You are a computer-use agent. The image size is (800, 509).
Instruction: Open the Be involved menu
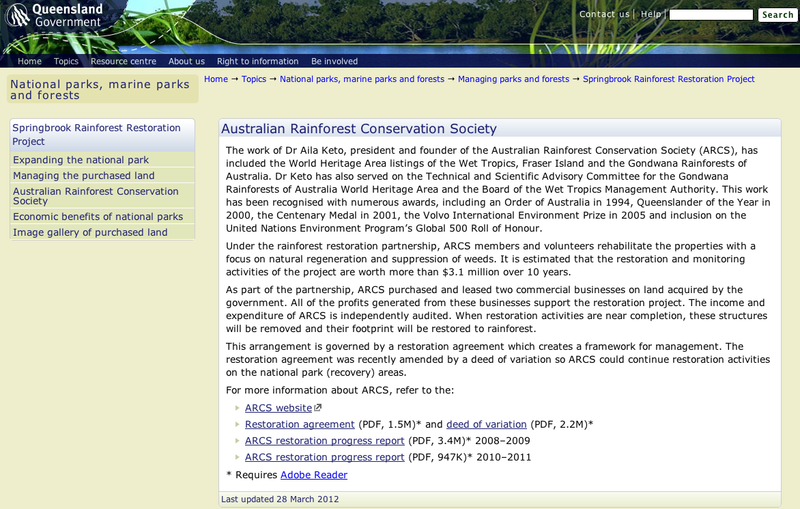coord(335,61)
